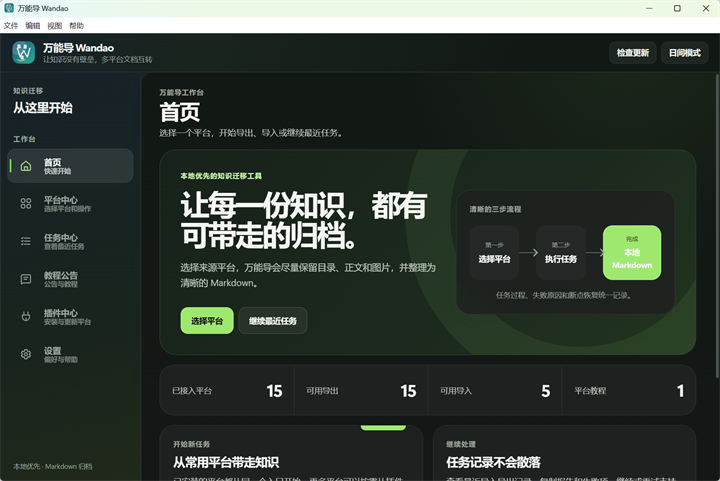Open 插件中心 in the sidebar
Image resolution: width=720 pixels, height=481 pixels.
pyautogui.click(x=70, y=316)
